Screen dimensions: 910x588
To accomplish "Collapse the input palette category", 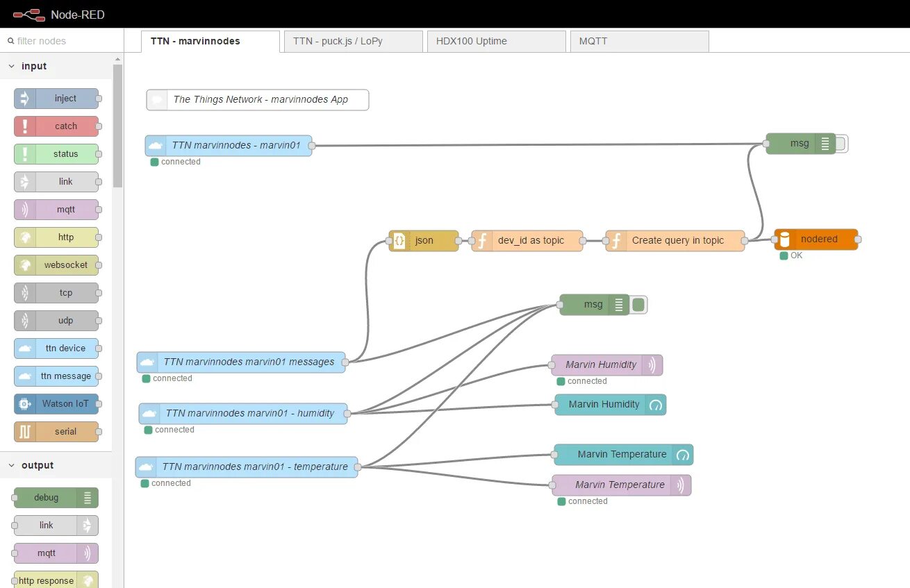I will pyautogui.click(x=56, y=66).
